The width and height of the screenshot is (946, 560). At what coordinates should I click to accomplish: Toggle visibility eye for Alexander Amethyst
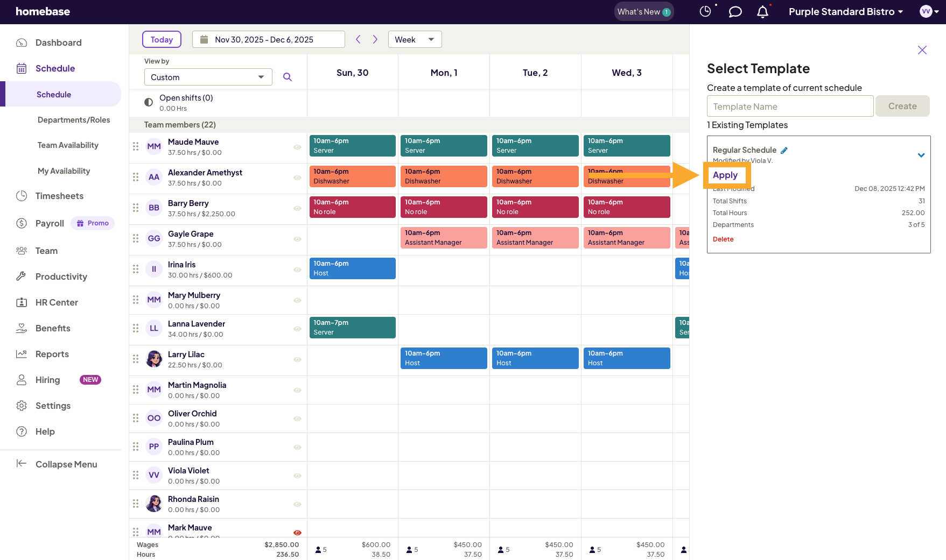(297, 178)
